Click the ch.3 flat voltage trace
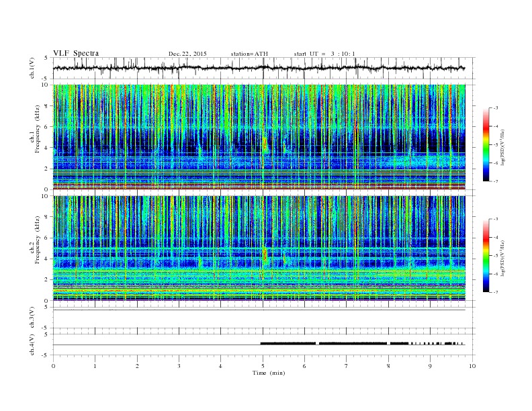 pyautogui.click(x=259, y=310)
